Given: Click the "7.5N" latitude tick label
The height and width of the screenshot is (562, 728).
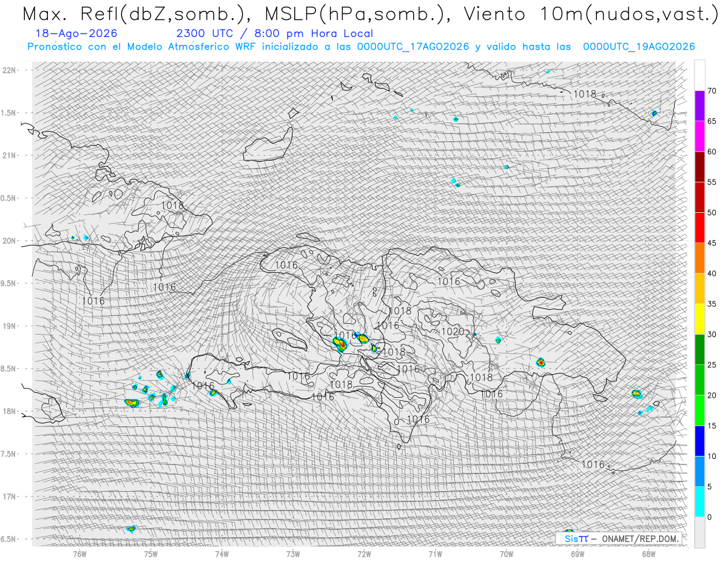Looking at the screenshot, I should click(x=9, y=454).
